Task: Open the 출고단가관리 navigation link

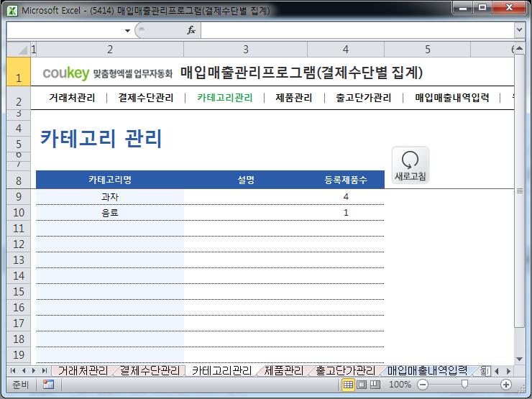Action: coord(363,98)
